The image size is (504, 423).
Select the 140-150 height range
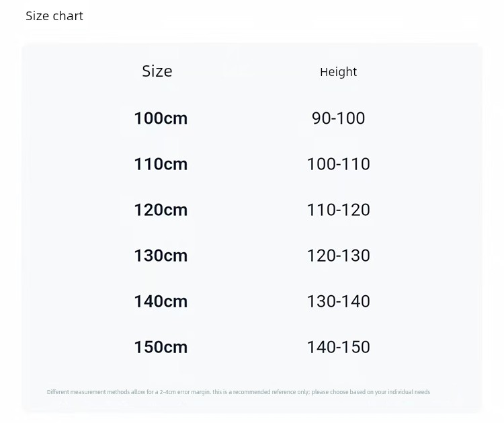pyautogui.click(x=338, y=347)
